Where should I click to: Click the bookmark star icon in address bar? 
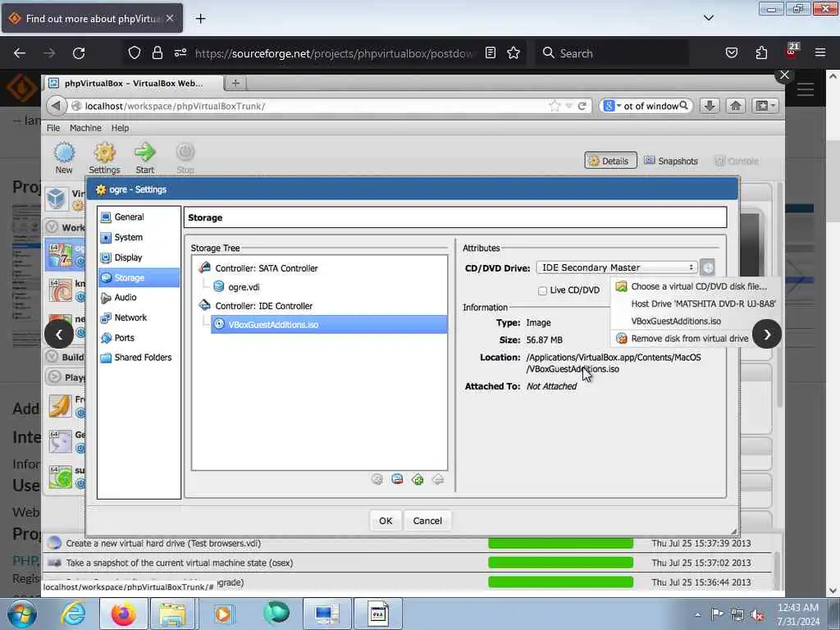click(514, 53)
